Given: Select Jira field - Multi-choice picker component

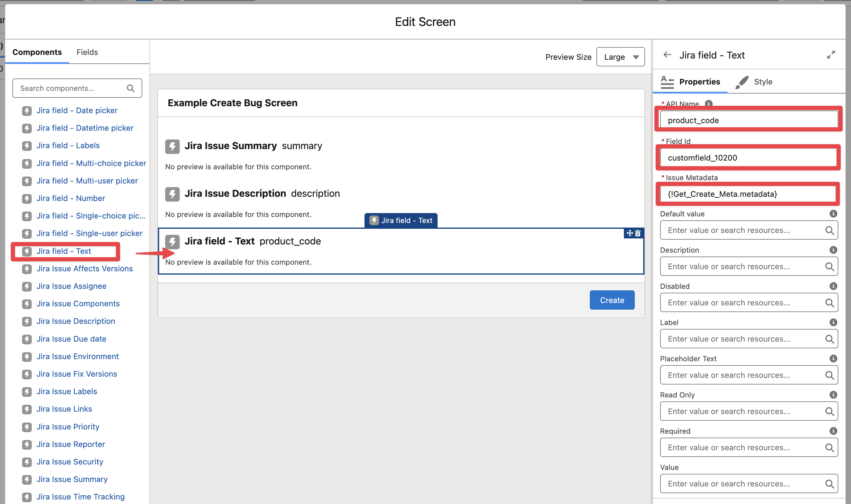Looking at the screenshot, I should pyautogui.click(x=91, y=163).
